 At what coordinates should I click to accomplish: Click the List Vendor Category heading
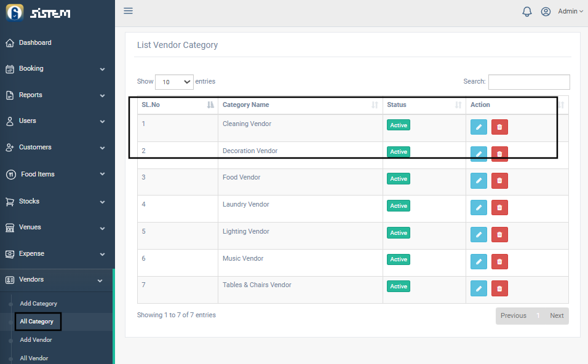click(x=177, y=45)
